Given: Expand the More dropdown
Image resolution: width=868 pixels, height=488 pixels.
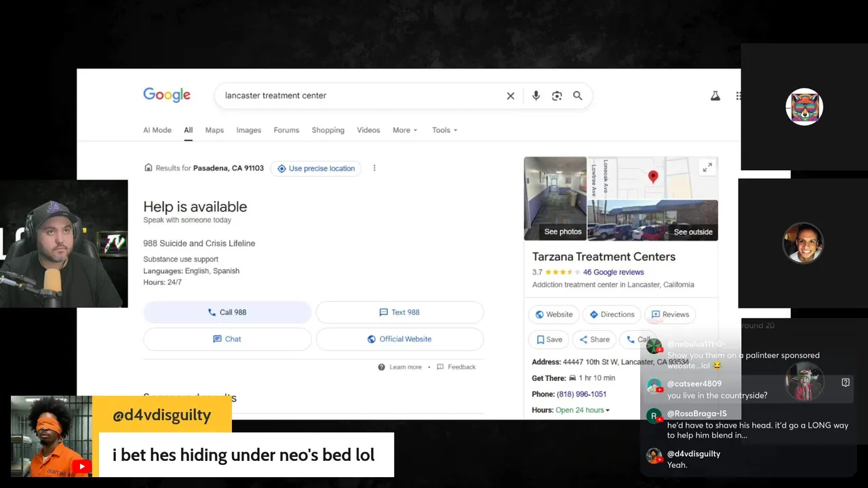Looking at the screenshot, I should (x=405, y=130).
